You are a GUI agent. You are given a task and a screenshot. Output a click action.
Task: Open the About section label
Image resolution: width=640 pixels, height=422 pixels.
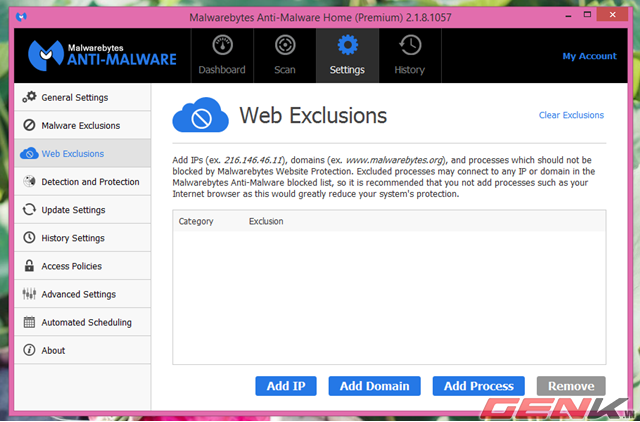point(53,350)
